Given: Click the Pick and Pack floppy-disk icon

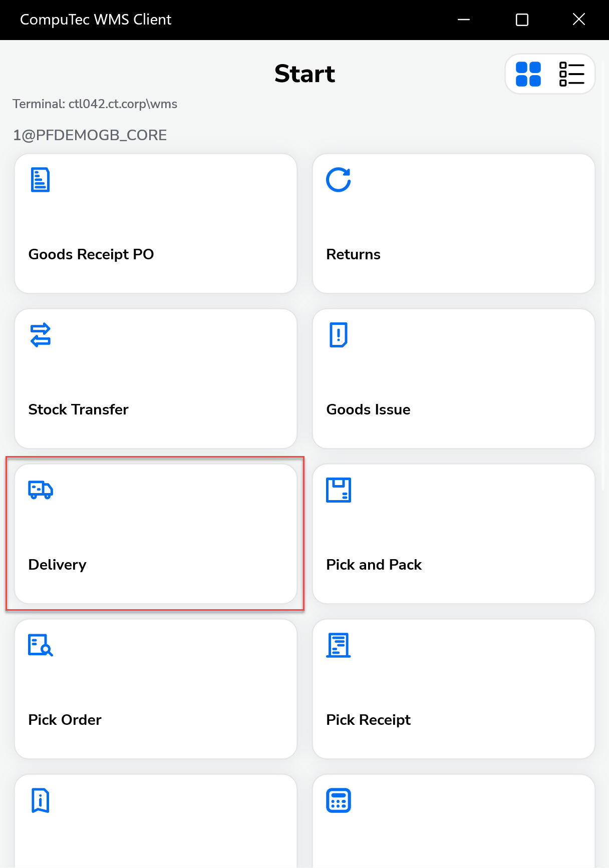Looking at the screenshot, I should (x=339, y=490).
